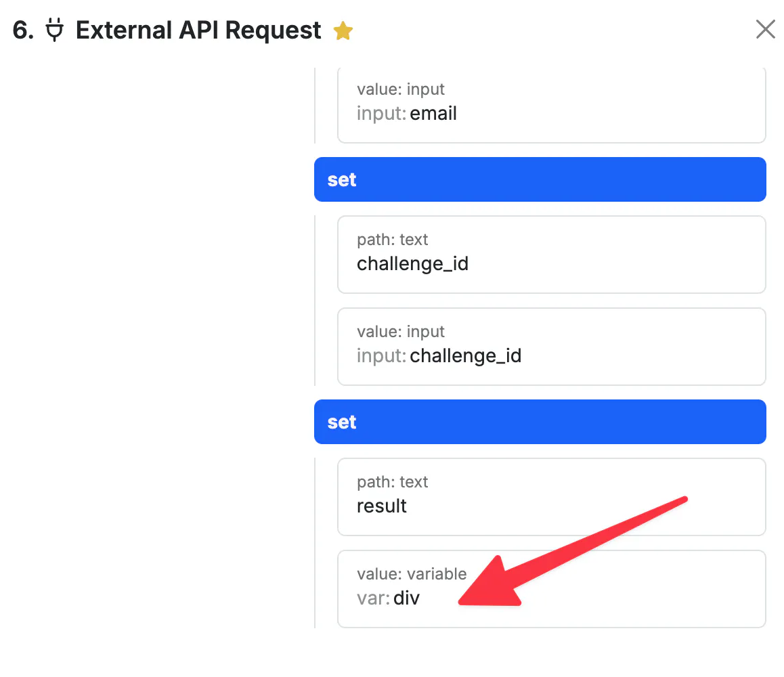Click the "input:" label before challenge_id
The image size is (784, 677).
click(x=381, y=356)
